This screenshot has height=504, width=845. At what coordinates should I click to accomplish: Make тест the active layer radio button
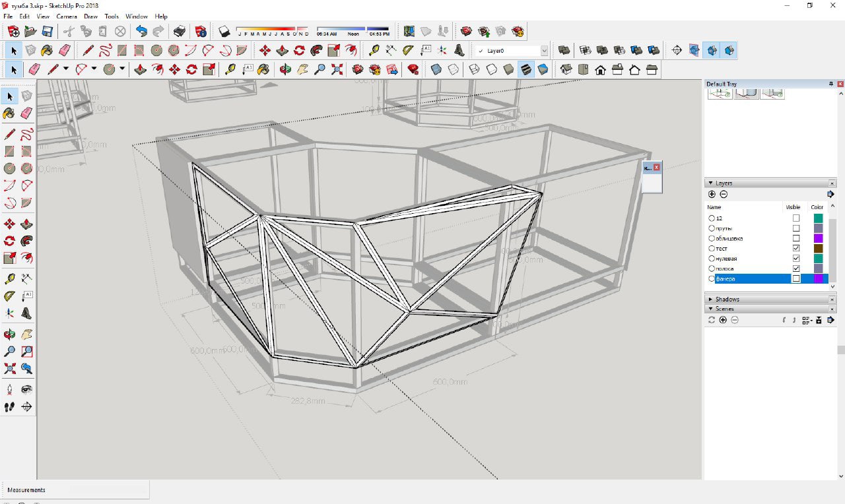712,249
